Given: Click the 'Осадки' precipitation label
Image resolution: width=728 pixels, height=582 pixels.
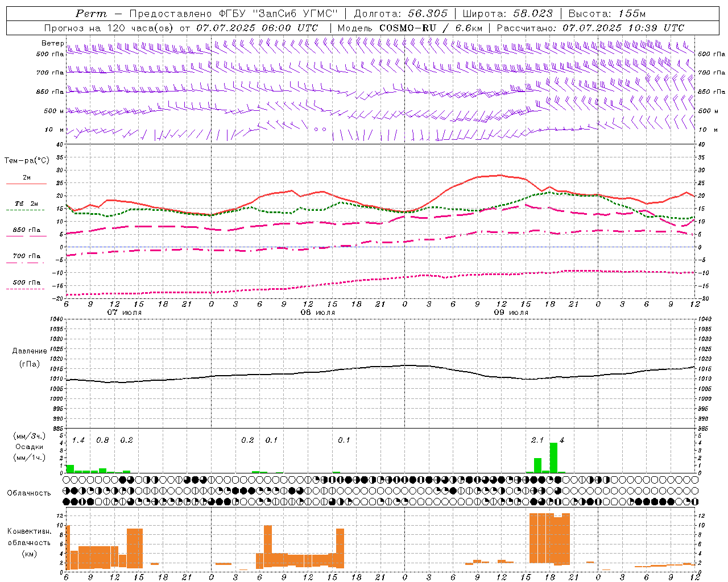Looking at the screenshot, I should tap(29, 447).
